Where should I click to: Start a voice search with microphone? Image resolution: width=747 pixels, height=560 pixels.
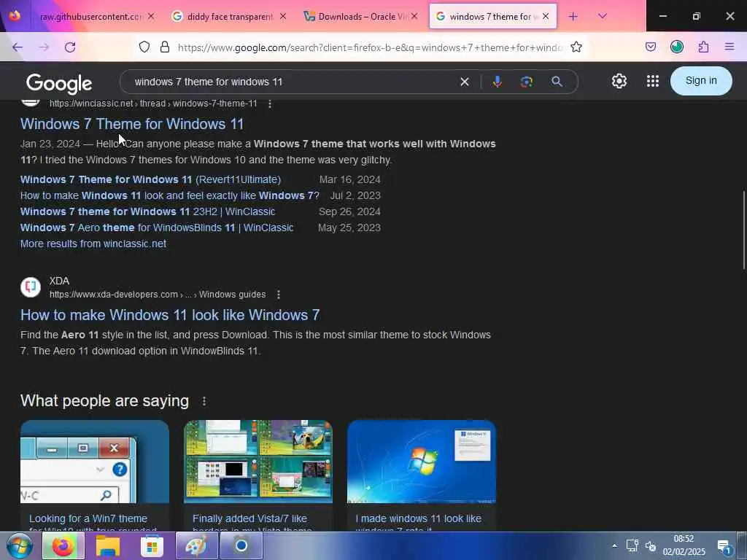pos(498,82)
